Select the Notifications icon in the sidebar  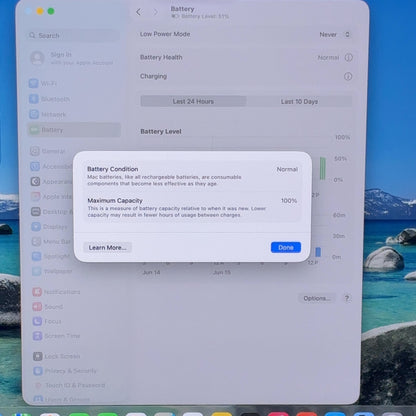click(37, 292)
